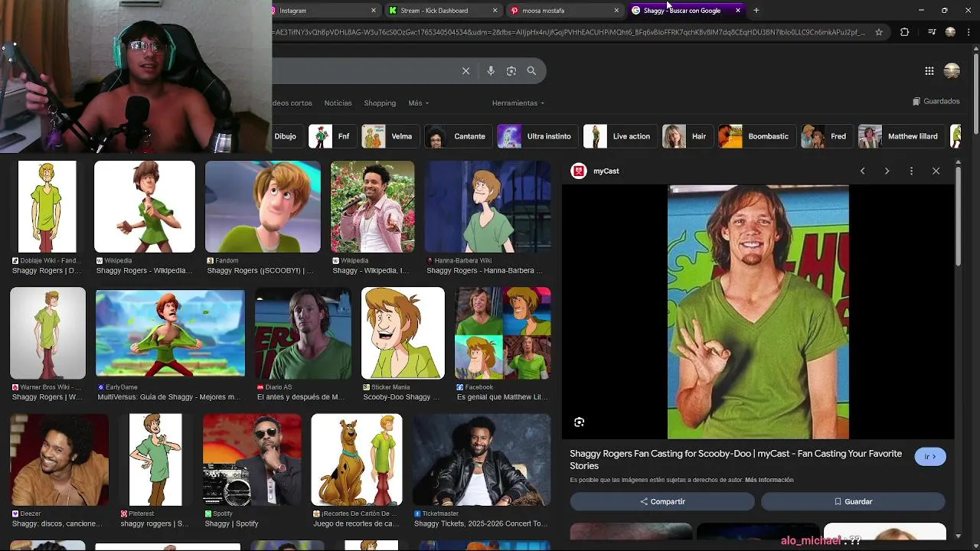Open the Guardados saved items
980x551 pixels.
point(936,101)
